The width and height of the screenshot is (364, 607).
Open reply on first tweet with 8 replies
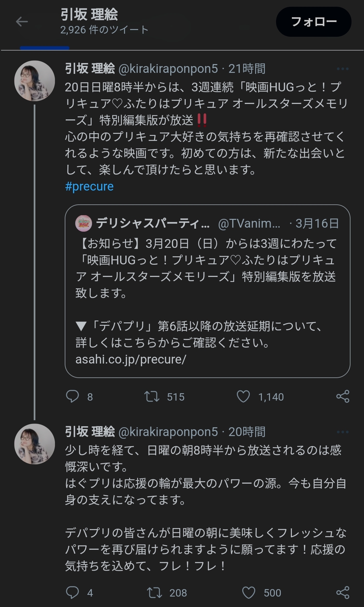[x=72, y=397]
